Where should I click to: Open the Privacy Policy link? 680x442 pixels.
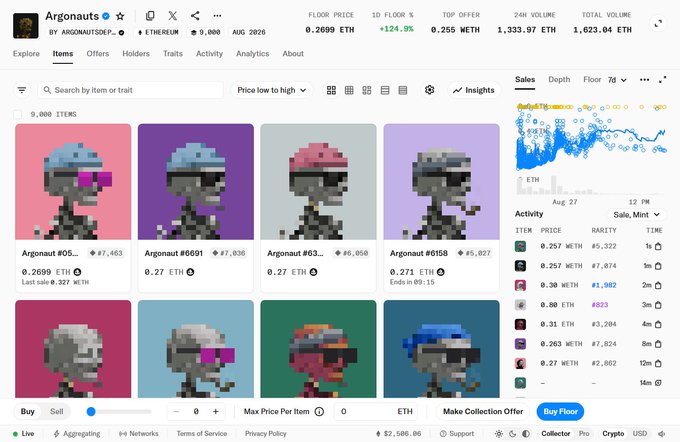pyautogui.click(x=265, y=434)
